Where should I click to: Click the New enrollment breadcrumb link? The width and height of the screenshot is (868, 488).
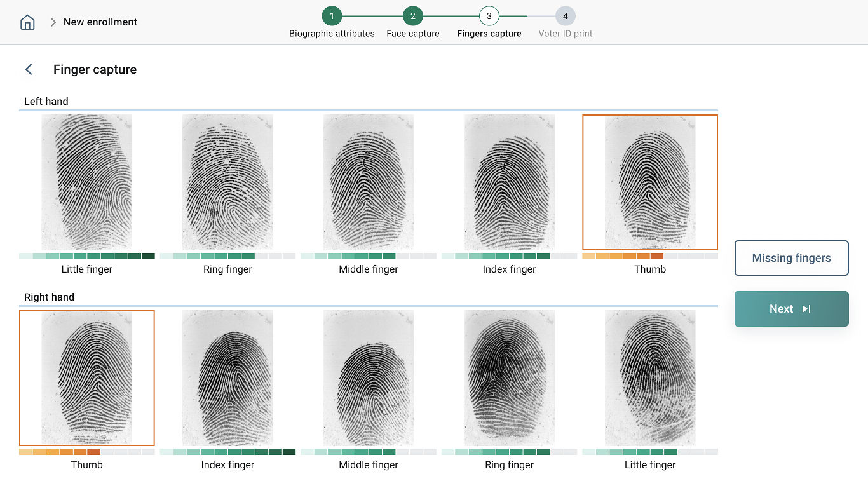click(100, 22)
